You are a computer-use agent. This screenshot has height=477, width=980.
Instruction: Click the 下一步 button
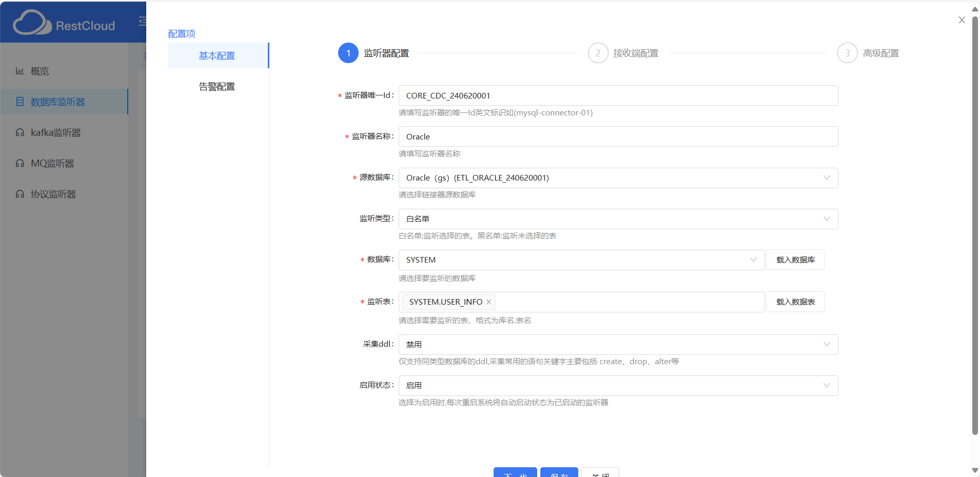coord(515,472)
